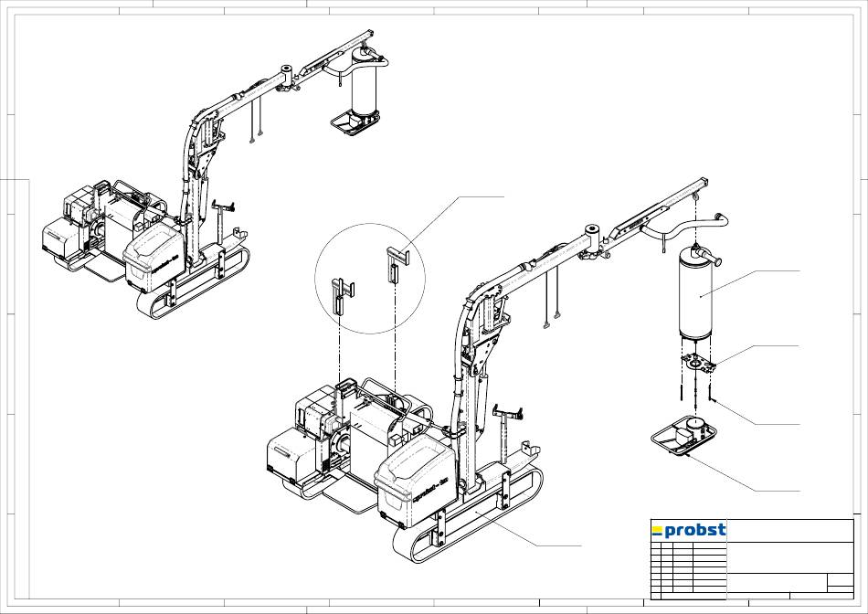Click the "probst" logo in title block
Screen dimensions: 868x614
[x=689, y=531]
